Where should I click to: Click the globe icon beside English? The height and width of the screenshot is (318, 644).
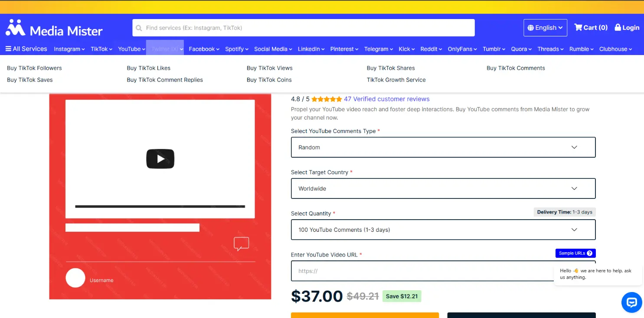click(x=530, y=27)
